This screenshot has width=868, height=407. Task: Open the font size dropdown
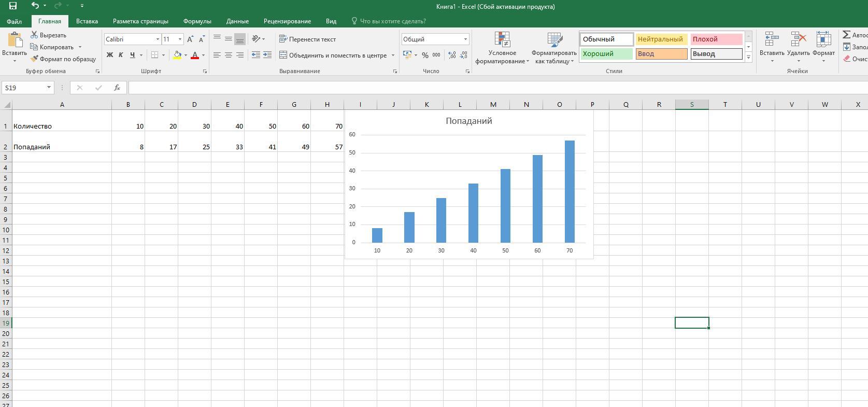coord(180,39)
